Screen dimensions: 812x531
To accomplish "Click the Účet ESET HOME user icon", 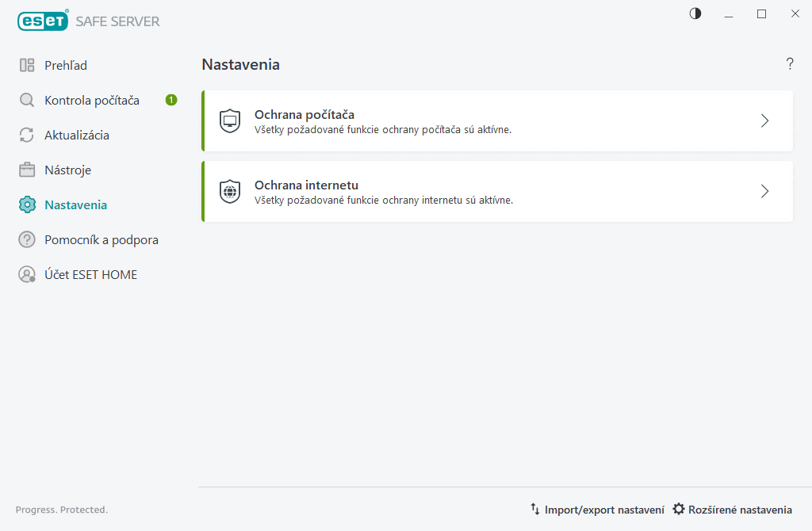I will (27, 275).
